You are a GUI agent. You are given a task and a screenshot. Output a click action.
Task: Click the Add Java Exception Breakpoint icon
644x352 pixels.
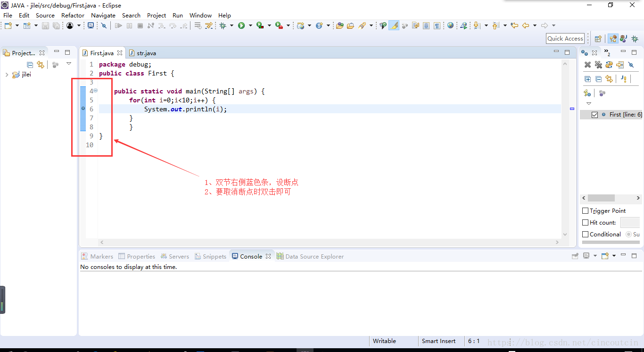(623, 79)
